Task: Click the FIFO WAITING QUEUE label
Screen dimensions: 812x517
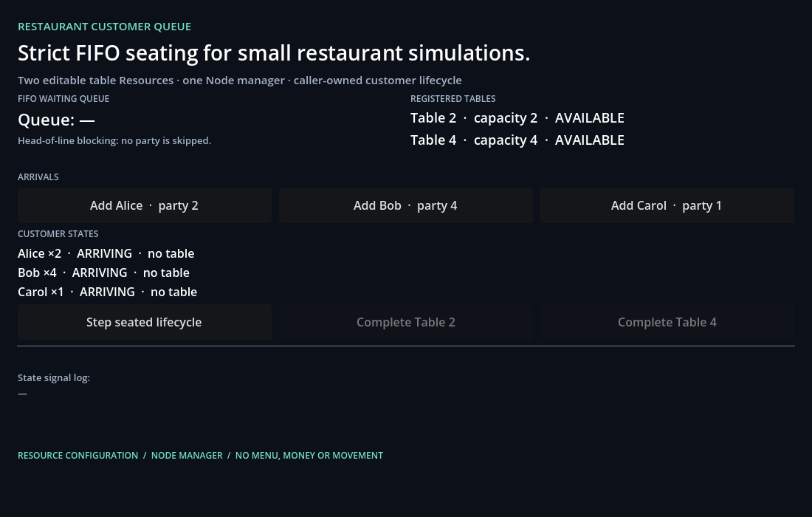Action: click(63, 98)
